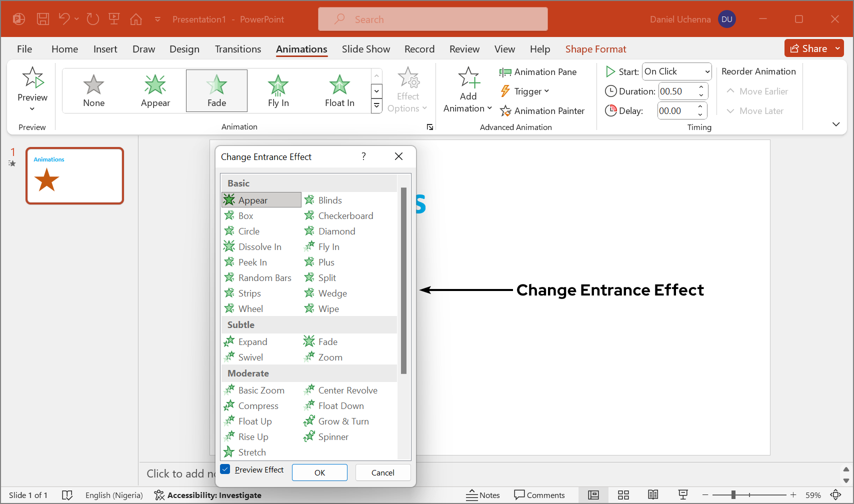Increase the Duration value with up arrow
This screenshot has width=854, height=504.
[x=701, y=87]
